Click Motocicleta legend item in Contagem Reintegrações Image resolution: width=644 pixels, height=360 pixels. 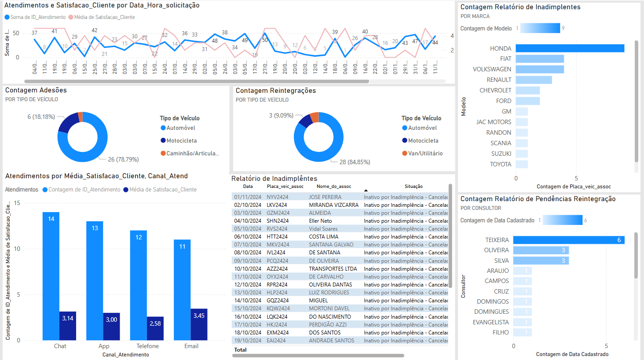420,141
